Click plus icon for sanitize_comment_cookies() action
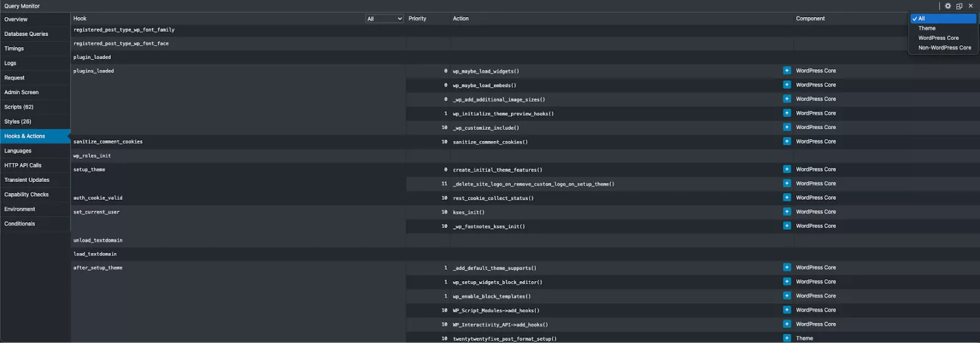 787,141
